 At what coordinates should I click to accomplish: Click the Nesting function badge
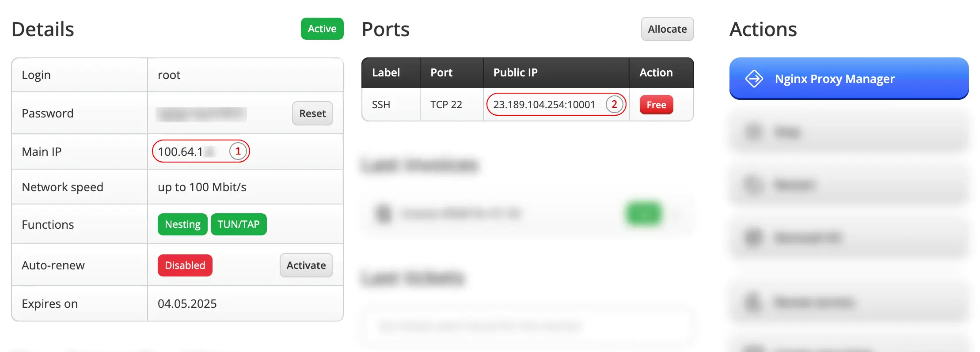pyautogui.click(x=182, y=224)
